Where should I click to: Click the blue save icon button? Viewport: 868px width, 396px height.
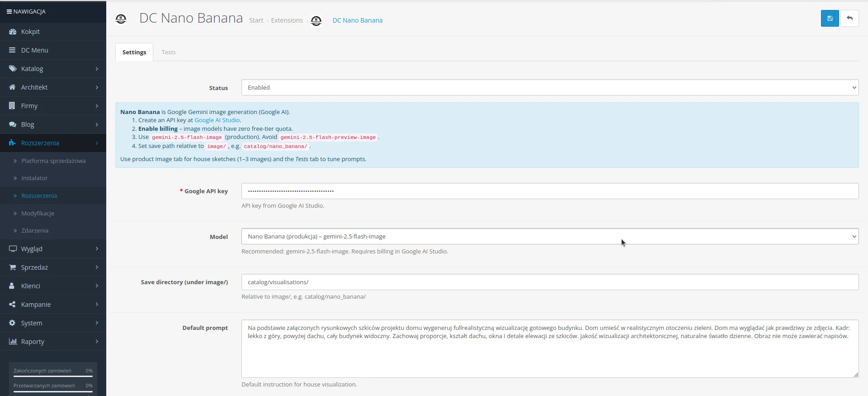830,19
